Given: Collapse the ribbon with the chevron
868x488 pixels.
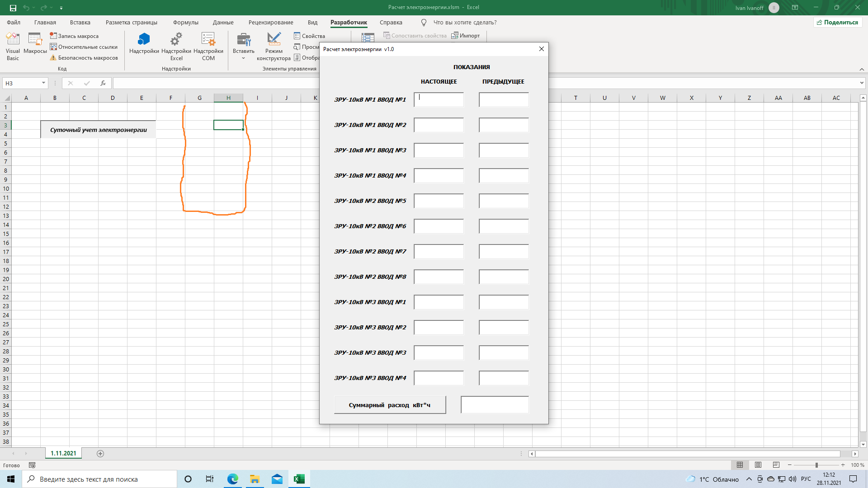Looking at the screenshot, I should point(862,69).
